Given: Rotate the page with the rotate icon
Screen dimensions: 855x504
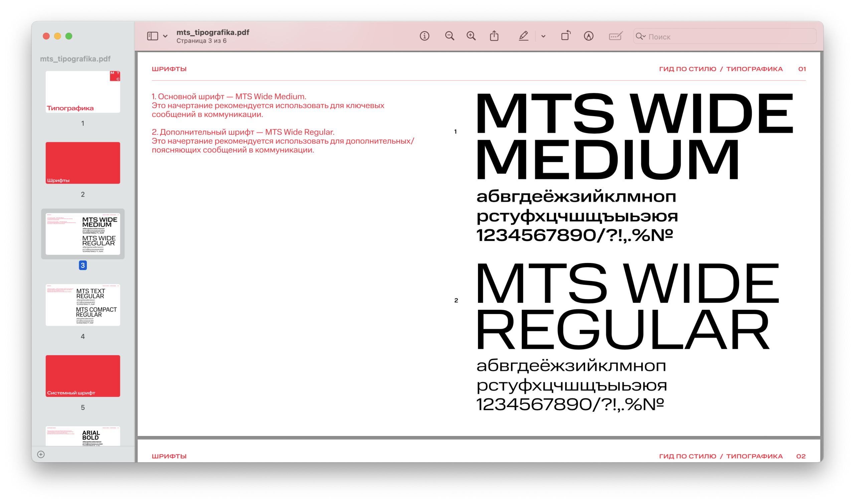Looking at the screenshot, I should coord(565,36).
